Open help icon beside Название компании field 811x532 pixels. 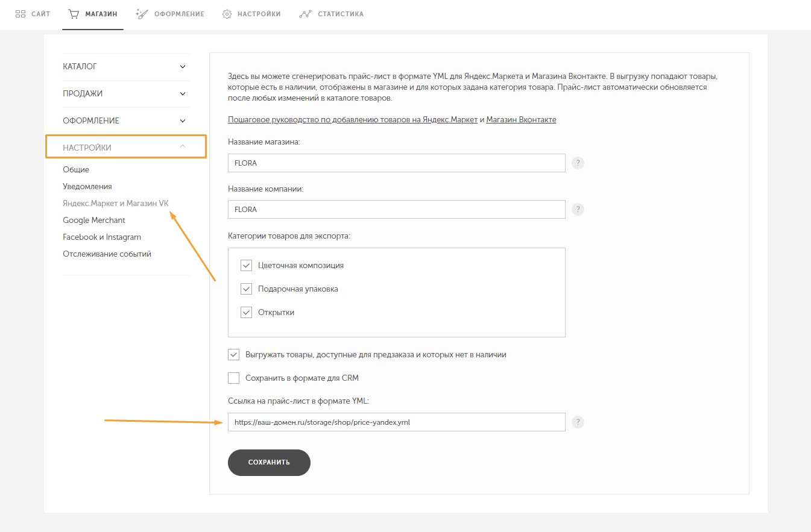coord(578,209)
